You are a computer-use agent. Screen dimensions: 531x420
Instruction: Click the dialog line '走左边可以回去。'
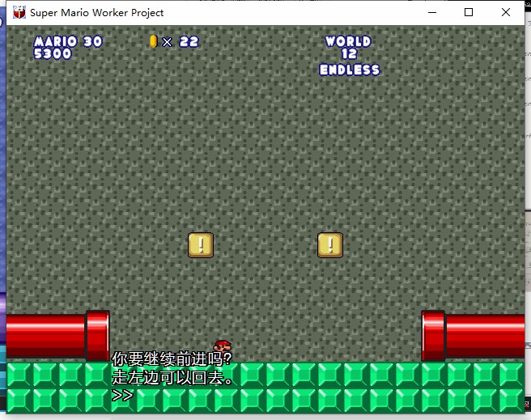tap(172, 377)
